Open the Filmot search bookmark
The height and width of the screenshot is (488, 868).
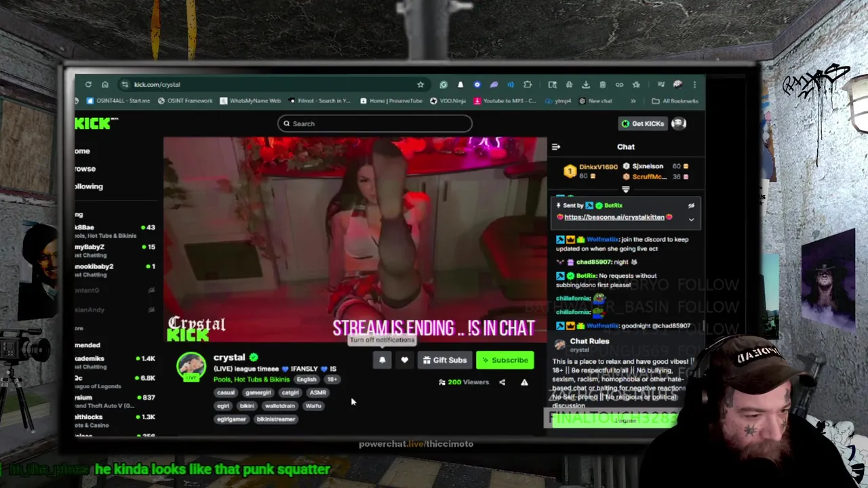pyautogui.click(x=319, y=101)
